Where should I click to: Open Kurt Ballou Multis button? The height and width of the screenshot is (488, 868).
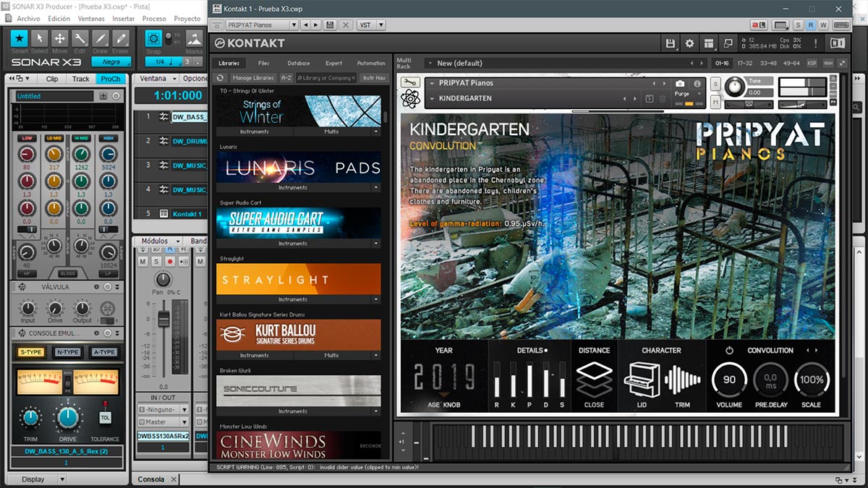[331, 356]
